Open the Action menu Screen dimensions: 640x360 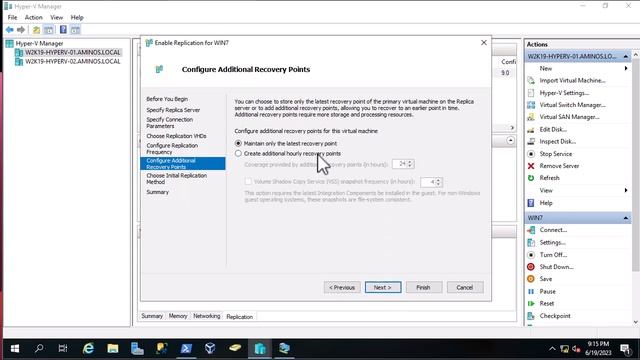coord(33,18)
